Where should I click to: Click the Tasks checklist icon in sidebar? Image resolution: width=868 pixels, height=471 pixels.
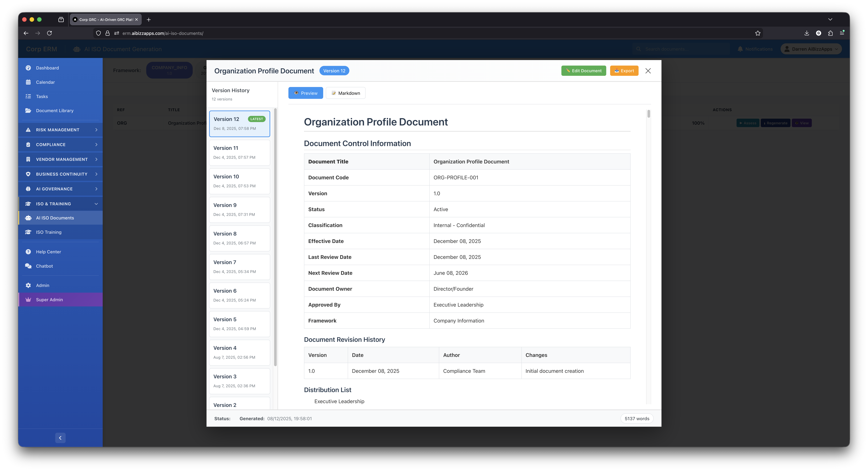click(28, 96)
